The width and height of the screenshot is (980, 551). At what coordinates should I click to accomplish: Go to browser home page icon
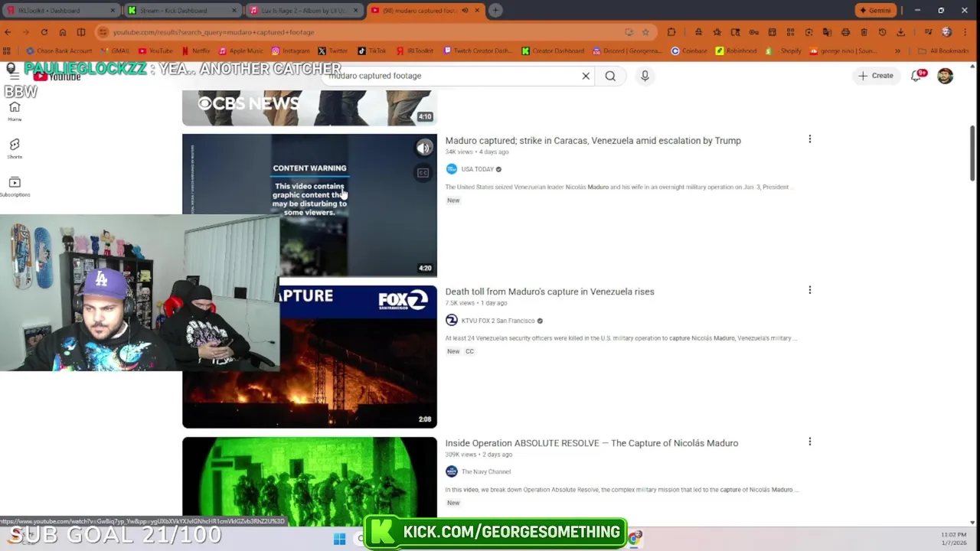[63, 32]
